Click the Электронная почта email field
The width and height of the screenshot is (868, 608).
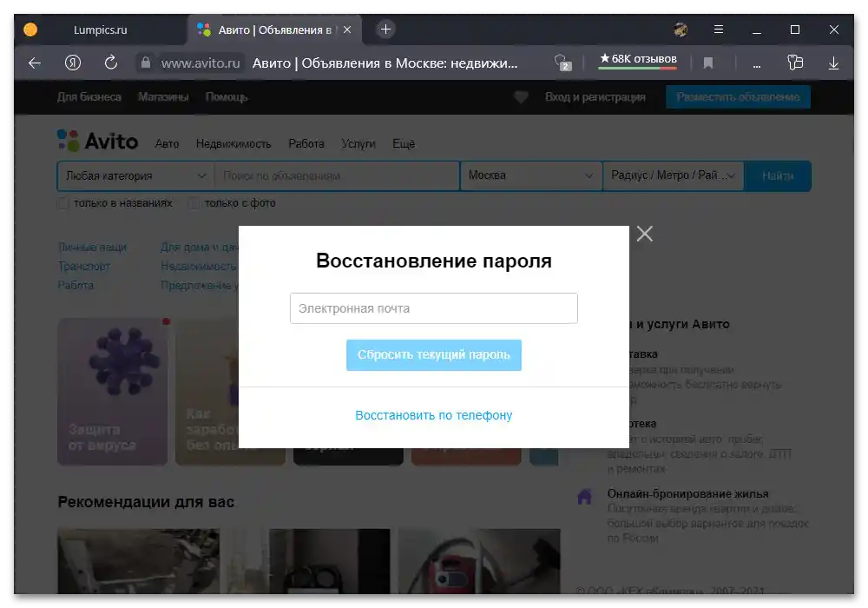click(x=433, y=308)
